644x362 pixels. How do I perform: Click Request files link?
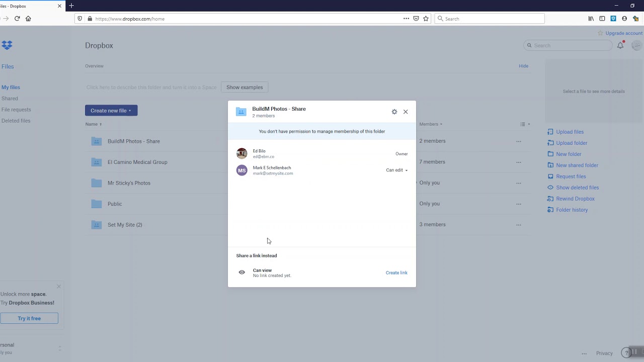tap(571, 176)
